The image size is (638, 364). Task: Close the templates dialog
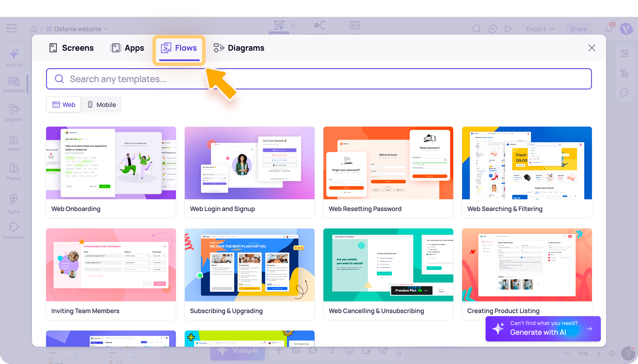coord(592,48)
